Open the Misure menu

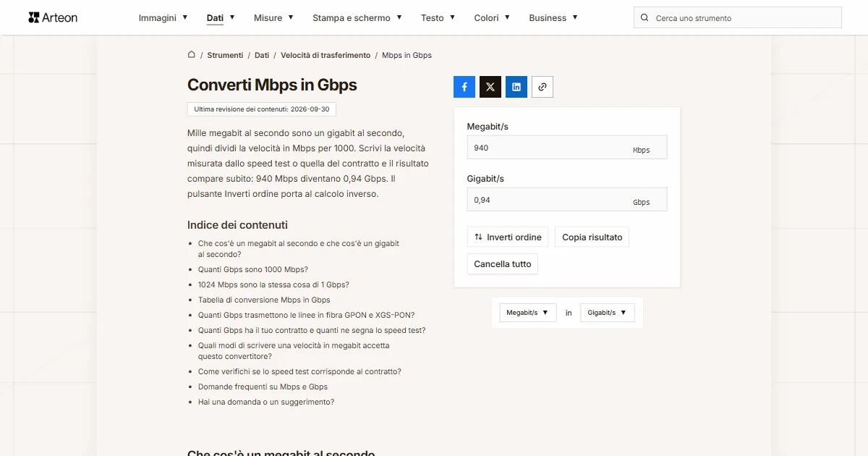[x=274, y=18]
